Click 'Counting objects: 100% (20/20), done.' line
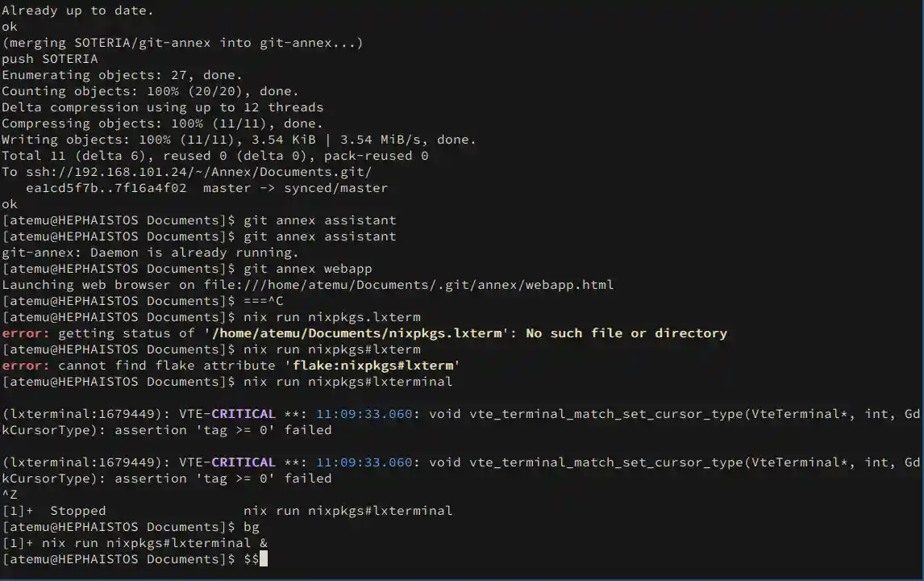The height and width of the screenshot is (581, 924). (150, 91)
